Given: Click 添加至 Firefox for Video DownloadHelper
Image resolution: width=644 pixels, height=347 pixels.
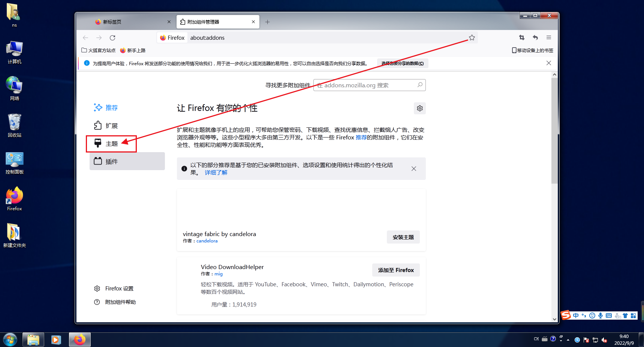Looking at the screenshot, I should [396, 270].
